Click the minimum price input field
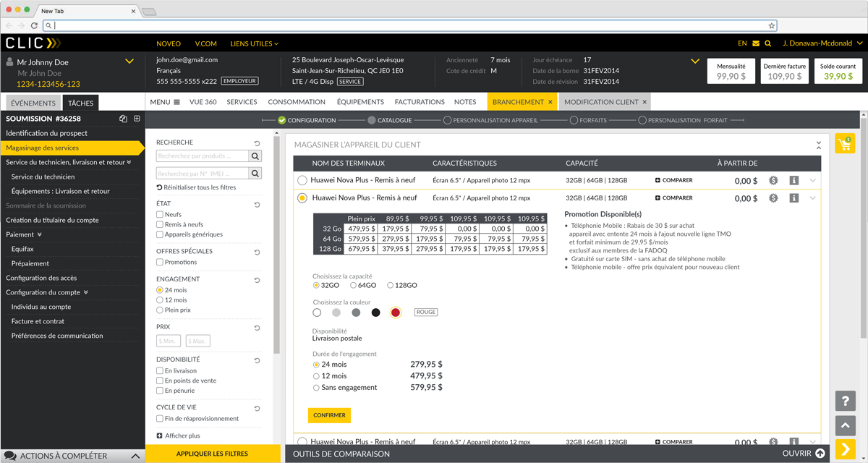The image size is (868, 463). tap(169, 341)
